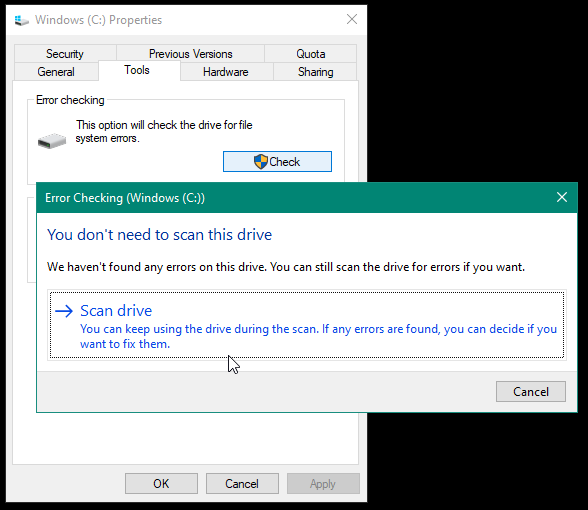Switch to the Security tab
588x510 pixels.
(65, 54)
